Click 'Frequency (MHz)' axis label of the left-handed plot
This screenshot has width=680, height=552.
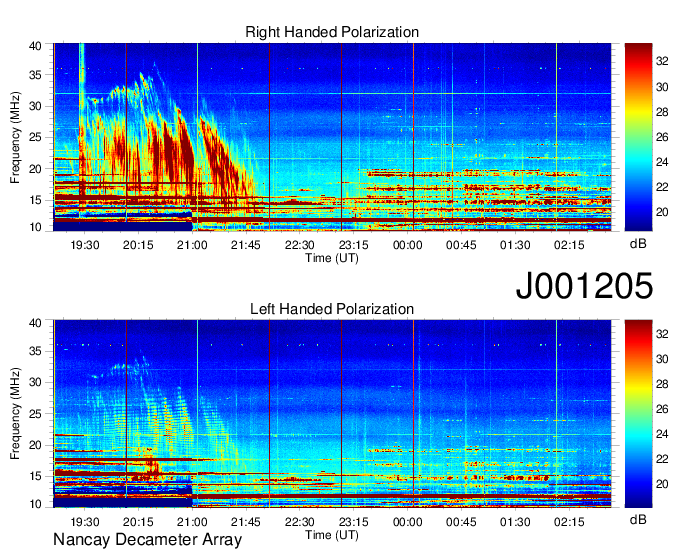(15, 414)
